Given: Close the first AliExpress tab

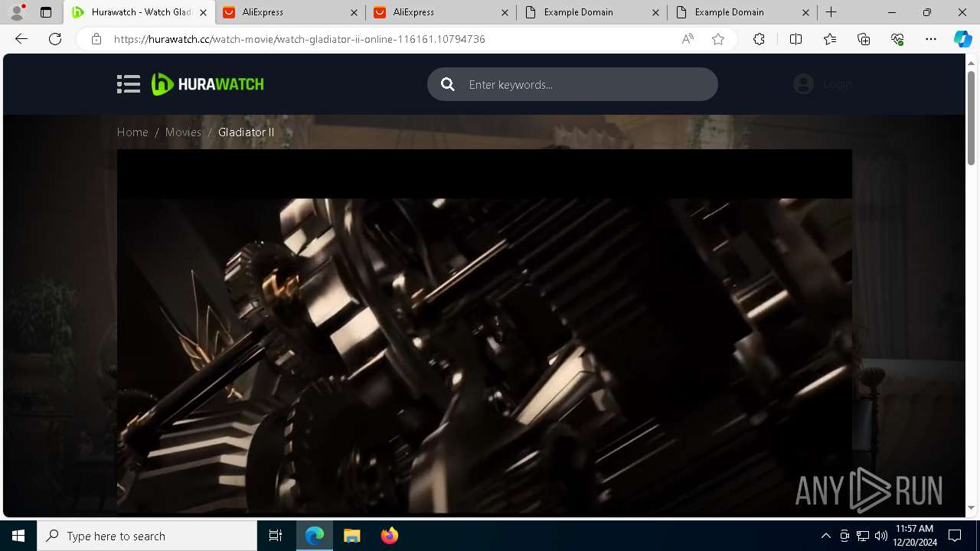Looking at the screenshot, I should pyautogui.click(x=354, y=12).
